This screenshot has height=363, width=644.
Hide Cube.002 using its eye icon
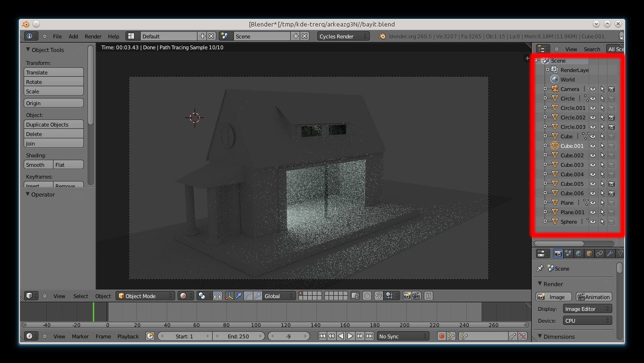click(592, 155)
